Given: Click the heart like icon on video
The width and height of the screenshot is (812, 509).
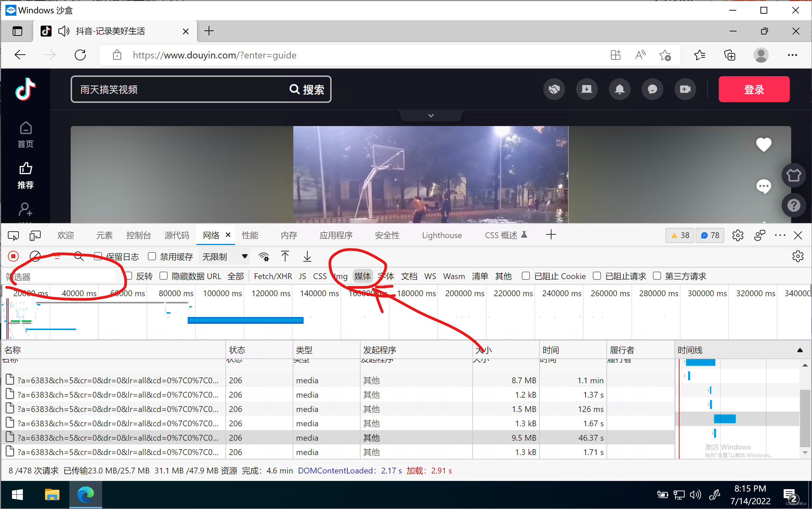Looking at the screenshot, I should click(x=764, y=145).
